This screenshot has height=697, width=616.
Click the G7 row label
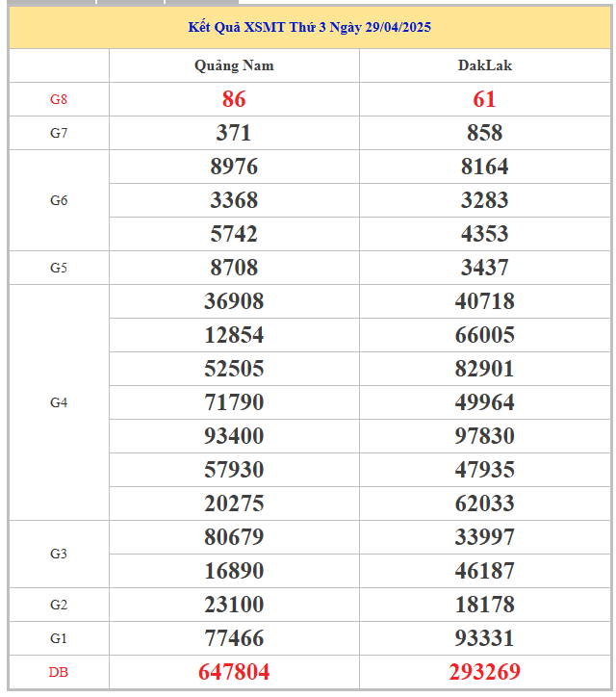pos(59,133)
